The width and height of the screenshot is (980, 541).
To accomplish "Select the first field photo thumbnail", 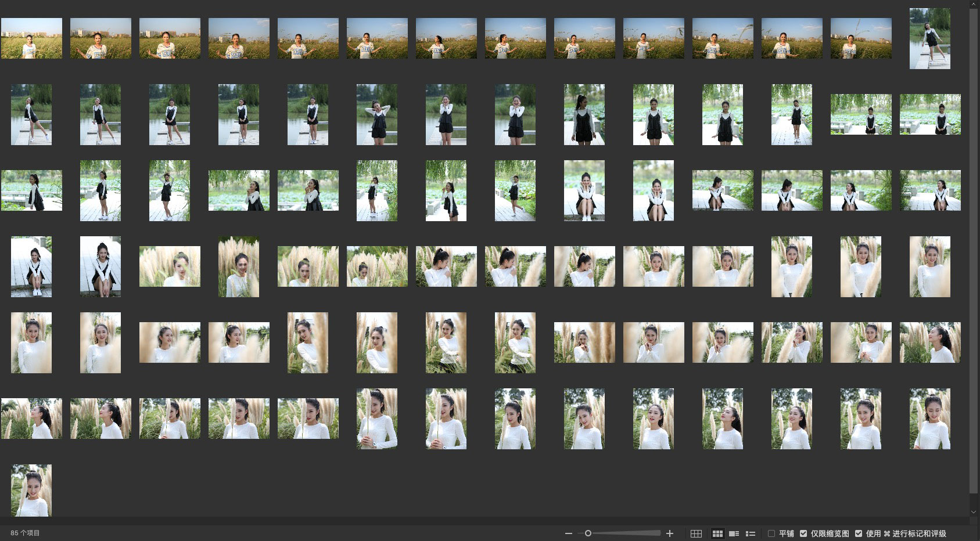I will click(31, 38).
